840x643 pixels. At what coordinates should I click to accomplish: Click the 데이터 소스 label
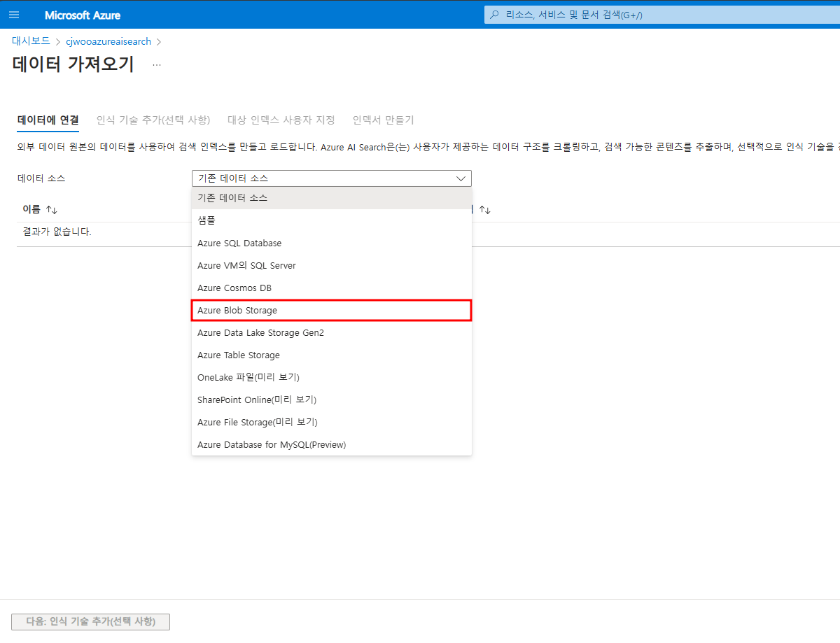point(41,178)
